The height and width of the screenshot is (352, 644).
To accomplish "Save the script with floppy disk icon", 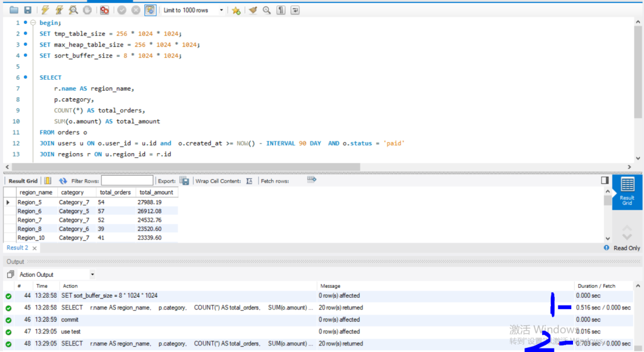I will point(27,10).
